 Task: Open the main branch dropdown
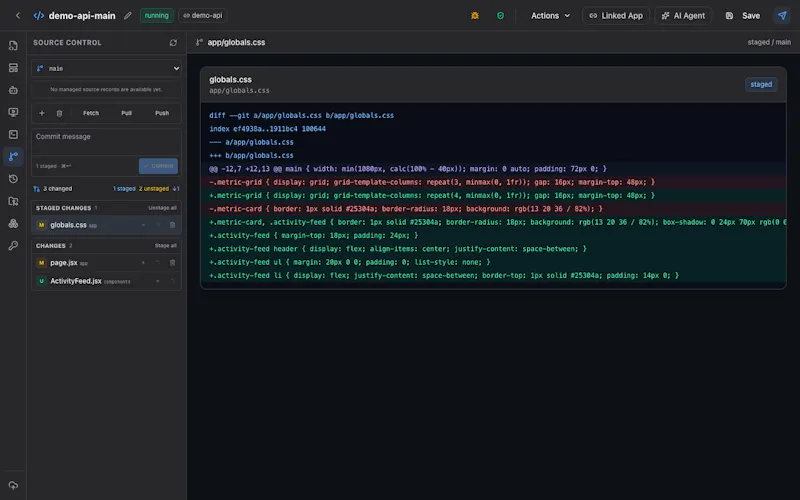[107, 68]
